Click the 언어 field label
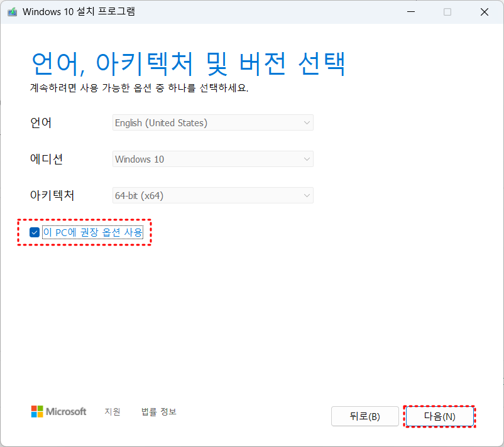This screenshot has width=504, height=447. 41,122
